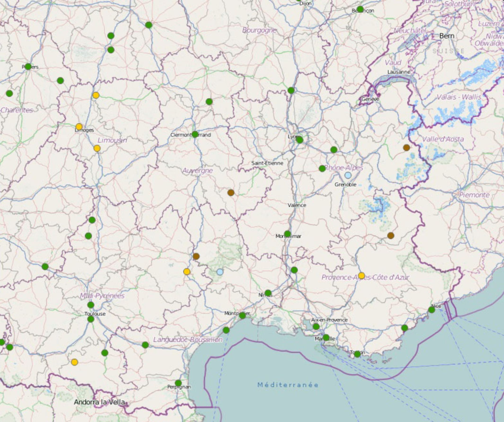Click yellow marker on Provence-Alpes-Côte d'Azur label
504x422 pixels.
coord(361,276)
